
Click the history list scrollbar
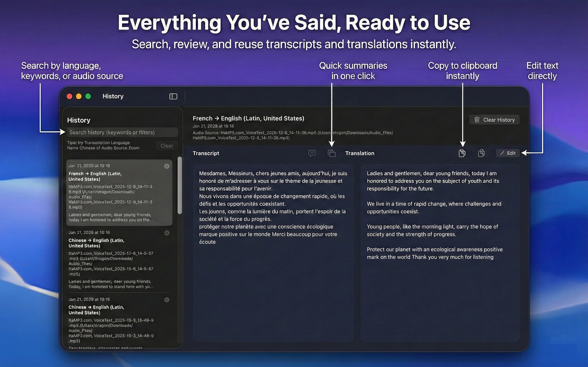[x=180, y=186]
